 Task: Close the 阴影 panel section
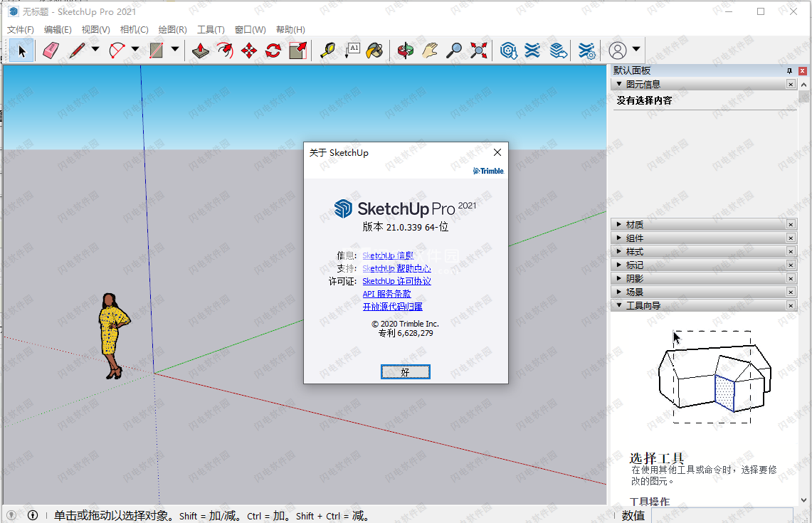point(791,278)
